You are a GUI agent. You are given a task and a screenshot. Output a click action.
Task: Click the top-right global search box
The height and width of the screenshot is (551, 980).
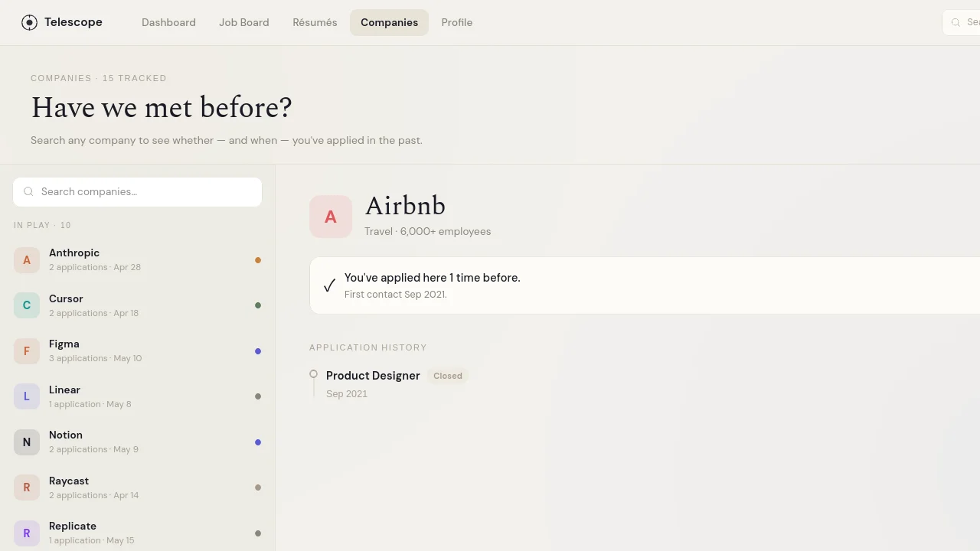[961, 23]
